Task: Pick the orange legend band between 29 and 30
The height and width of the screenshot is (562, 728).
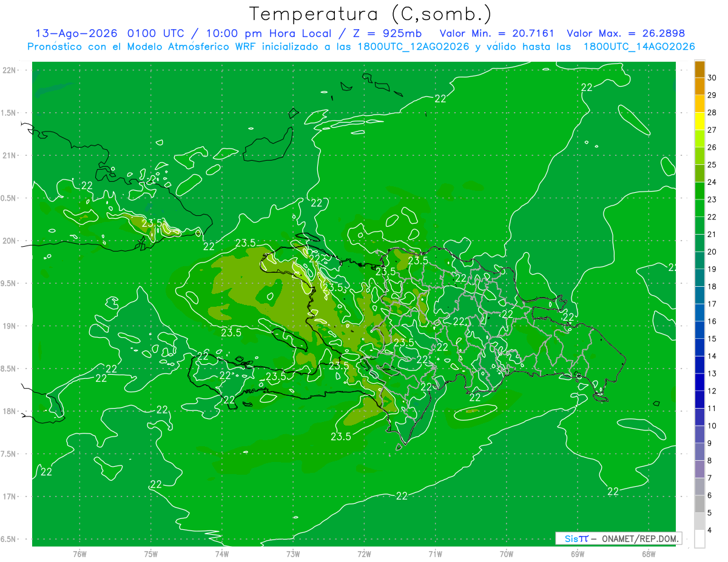Action: 699,87
